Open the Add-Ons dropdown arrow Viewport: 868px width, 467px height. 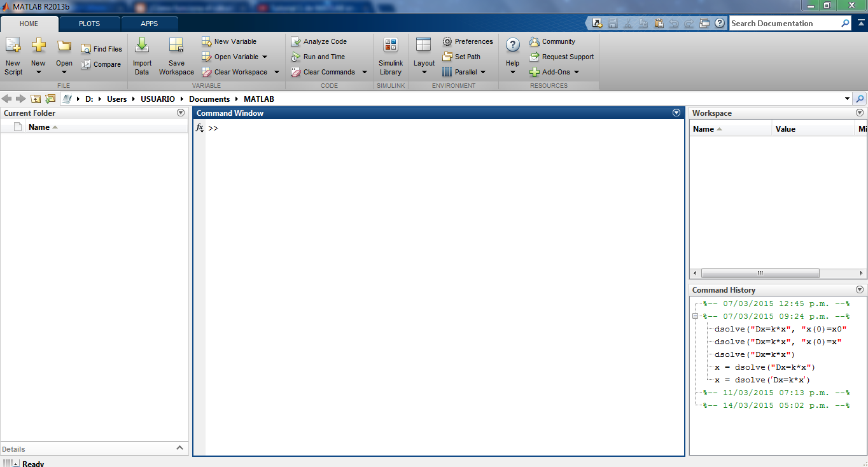[x=577, y=72]
